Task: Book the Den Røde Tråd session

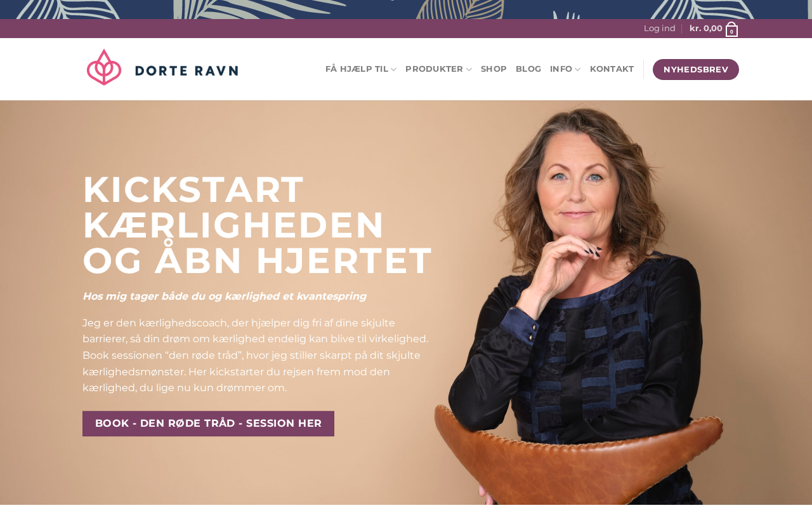Action: pyautogui.click(x=208, y=424)
